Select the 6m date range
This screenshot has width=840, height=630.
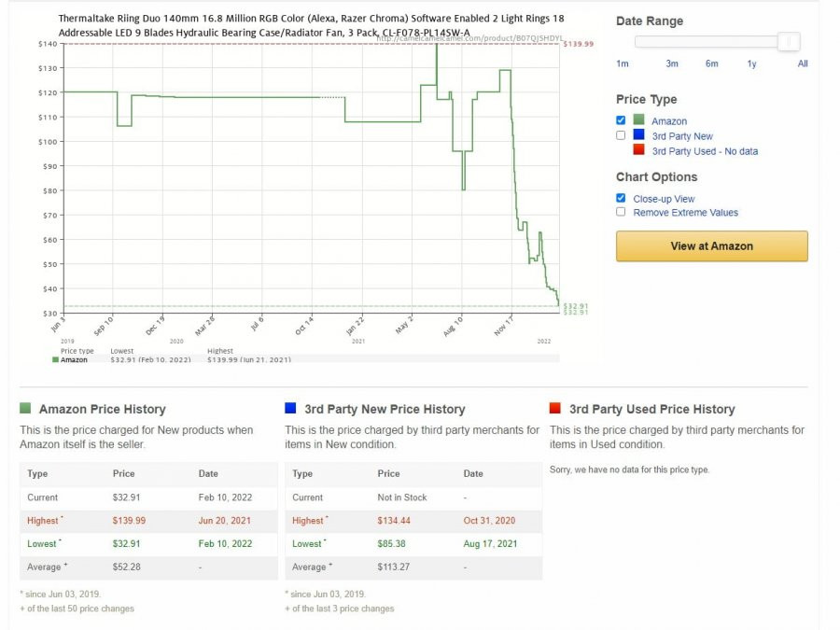[x=711, y=63]
